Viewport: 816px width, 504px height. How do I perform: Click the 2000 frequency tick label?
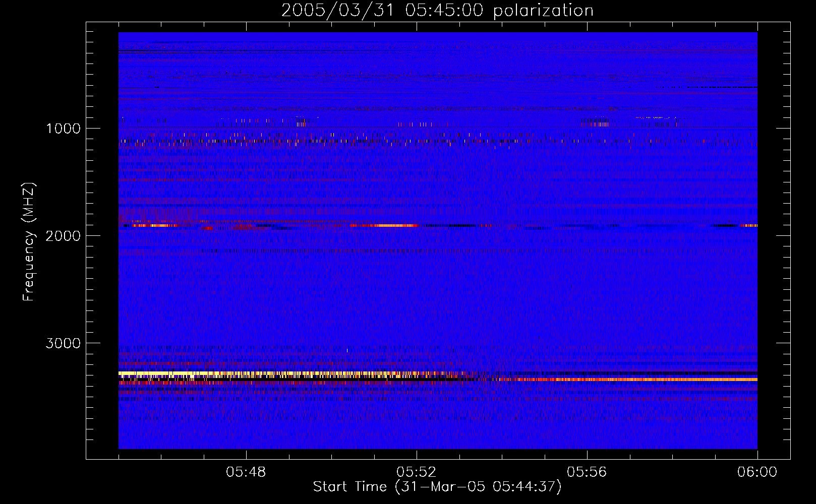[63, 236]
